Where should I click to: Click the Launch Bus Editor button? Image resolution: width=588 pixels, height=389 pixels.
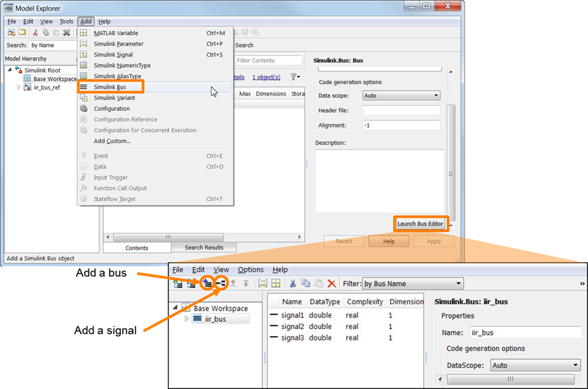pos(420,224)
